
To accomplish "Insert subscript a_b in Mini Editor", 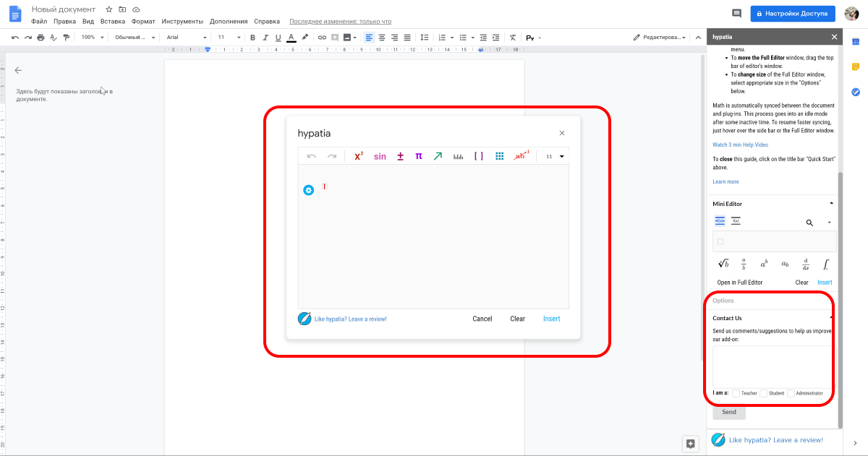I will click(x=785, y=264).
